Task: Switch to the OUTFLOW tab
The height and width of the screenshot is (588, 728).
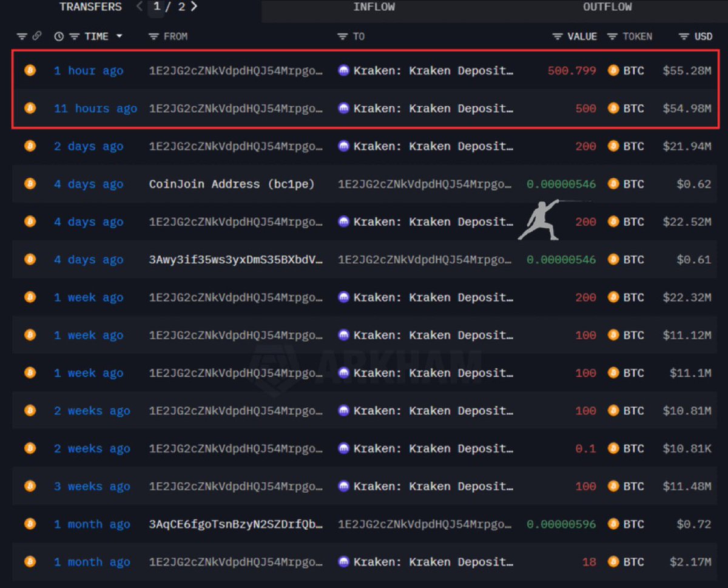Action: (607, 7)
